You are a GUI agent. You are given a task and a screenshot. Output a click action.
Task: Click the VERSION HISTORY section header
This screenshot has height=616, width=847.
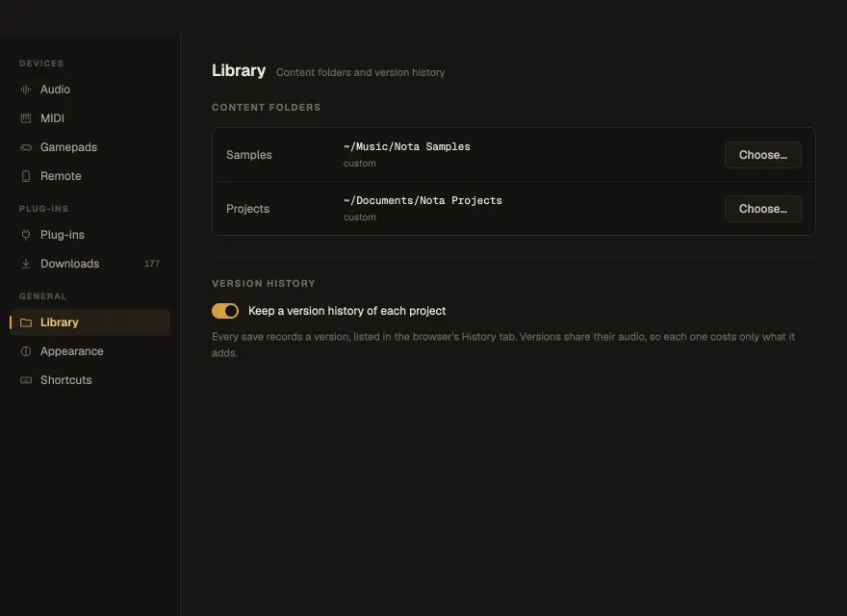coord(263,284)
